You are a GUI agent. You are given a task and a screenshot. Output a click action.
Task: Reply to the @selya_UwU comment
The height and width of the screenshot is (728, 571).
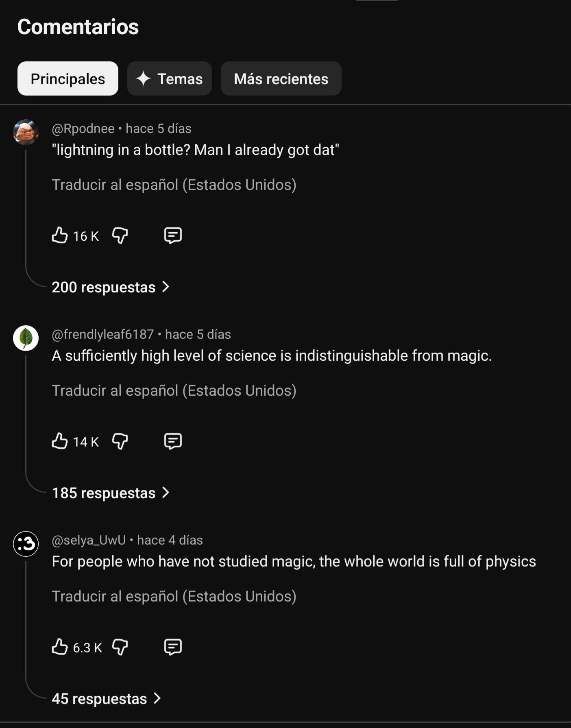click(173, 647)
